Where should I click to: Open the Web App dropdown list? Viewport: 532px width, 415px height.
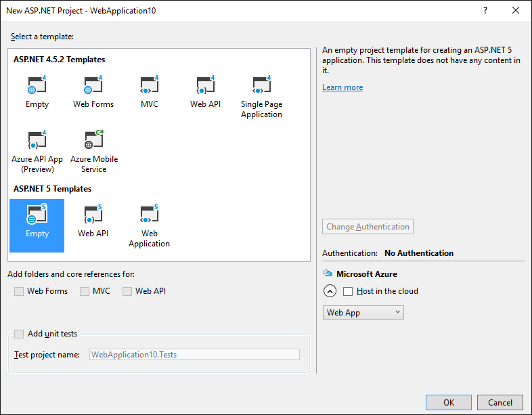363,313
